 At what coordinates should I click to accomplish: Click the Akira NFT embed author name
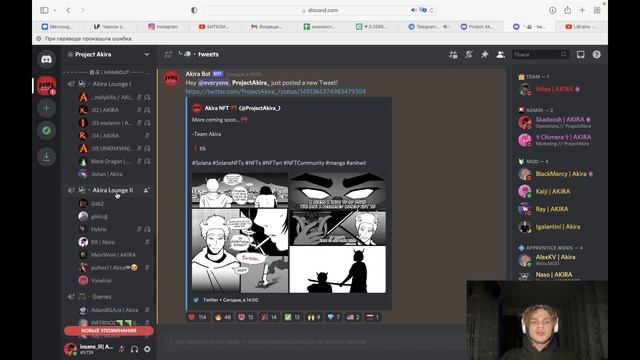pos(242,108)
